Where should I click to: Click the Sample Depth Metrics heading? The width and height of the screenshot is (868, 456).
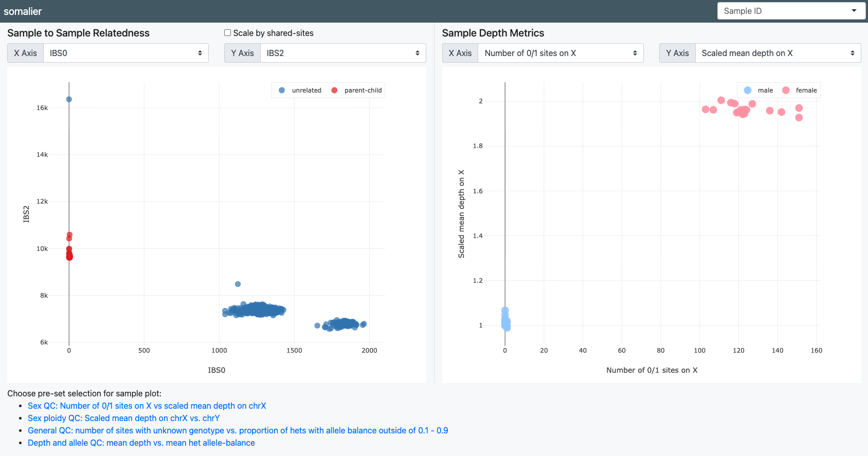pyautogui.click(x=493, y=33)
